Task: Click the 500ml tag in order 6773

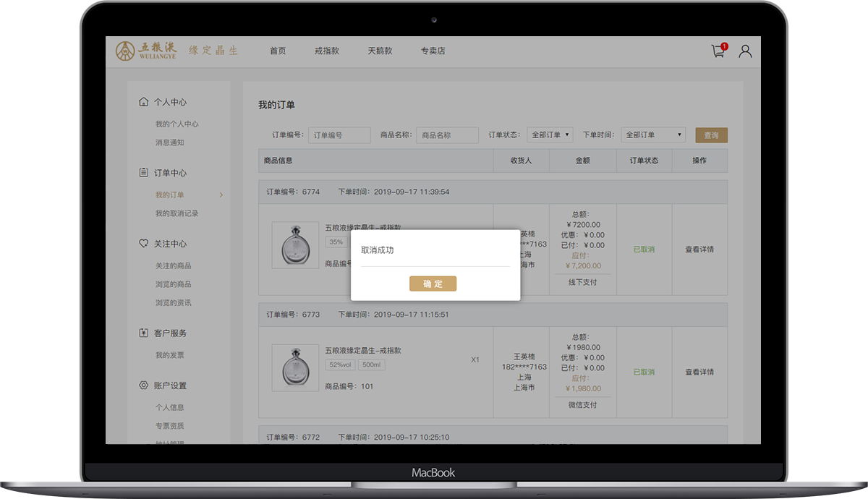Action: [372, 365]
